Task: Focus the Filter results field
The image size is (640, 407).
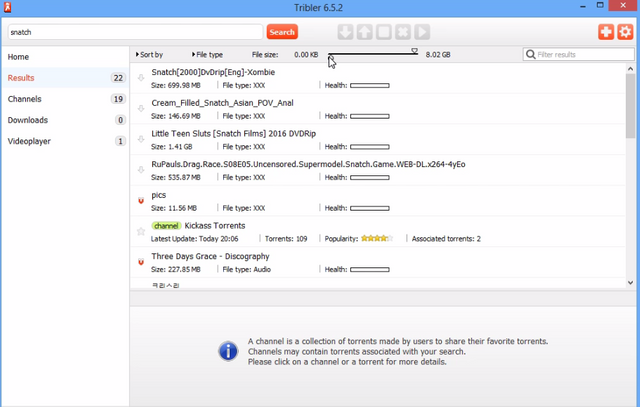Action: coord(578,54)
